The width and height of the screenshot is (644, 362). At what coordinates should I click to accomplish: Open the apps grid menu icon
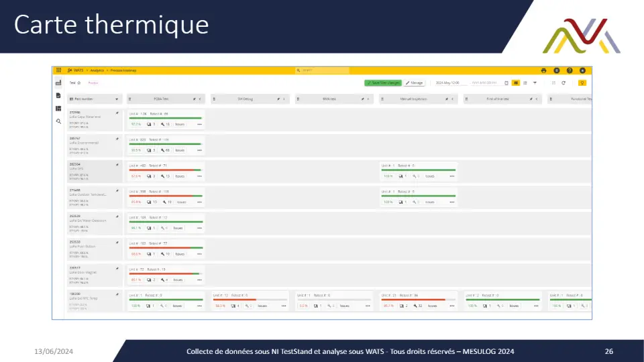coord(59,70)
